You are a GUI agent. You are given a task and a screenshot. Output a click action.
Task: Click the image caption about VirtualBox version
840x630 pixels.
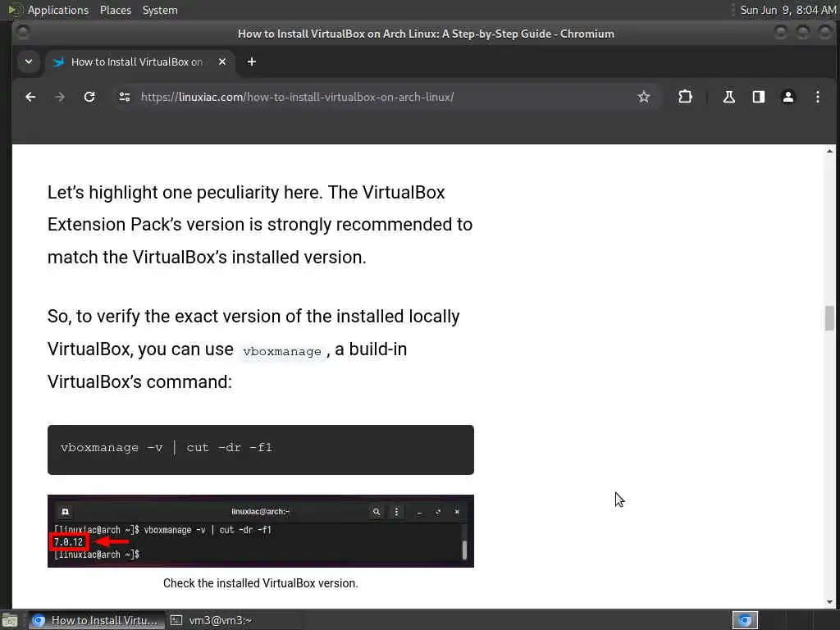tap(260, 583)
